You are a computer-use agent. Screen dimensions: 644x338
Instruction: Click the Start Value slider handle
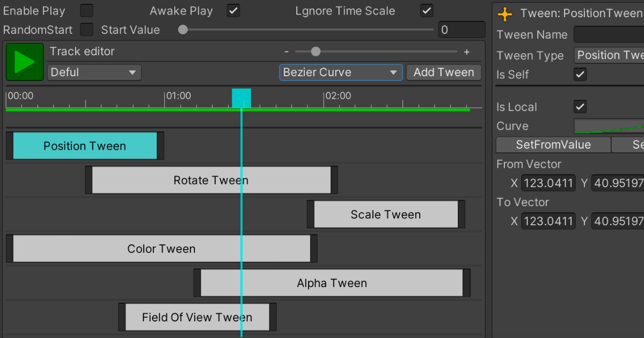[x=182, y=30]
